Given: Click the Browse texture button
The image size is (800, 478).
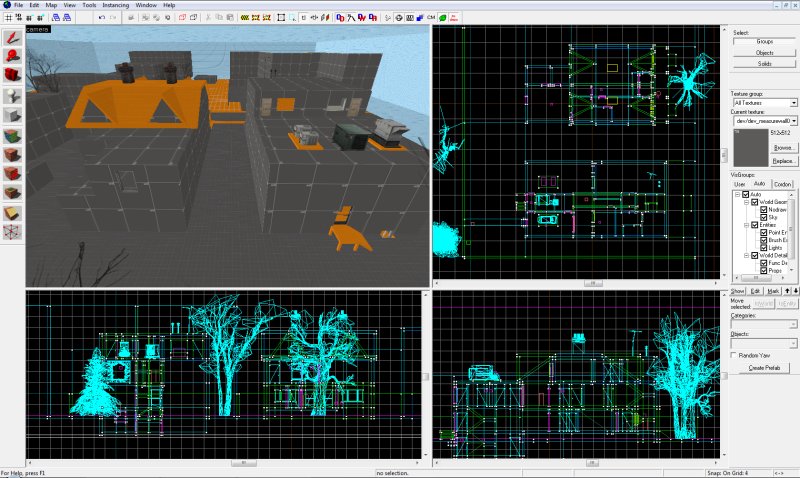Looking at the screenshot, I should point(783,148).
